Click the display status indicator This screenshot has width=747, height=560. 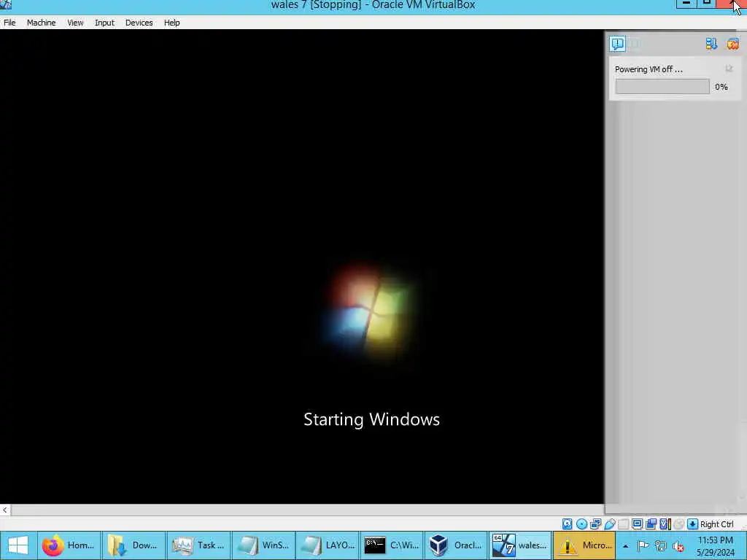coord(637,524)
